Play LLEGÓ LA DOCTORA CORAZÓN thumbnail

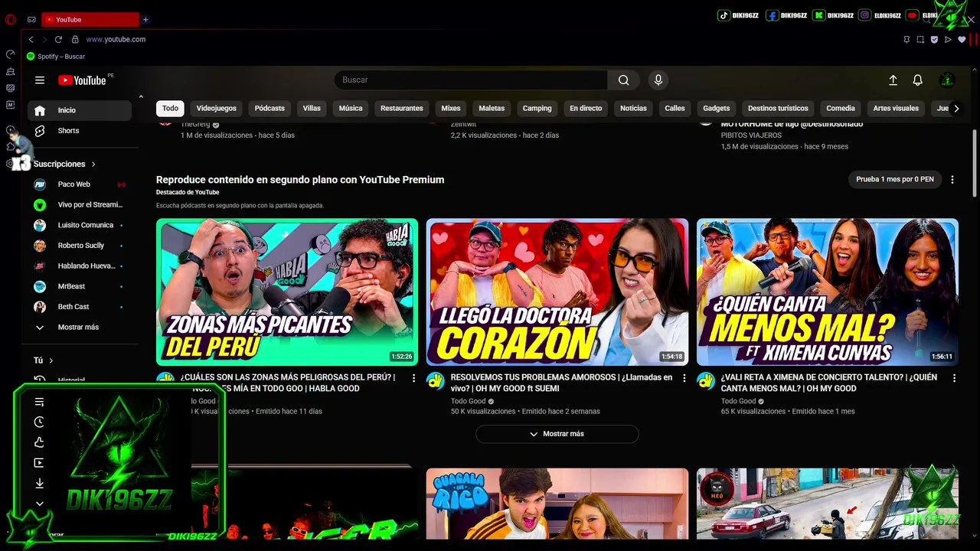click(x=557, y=292)
